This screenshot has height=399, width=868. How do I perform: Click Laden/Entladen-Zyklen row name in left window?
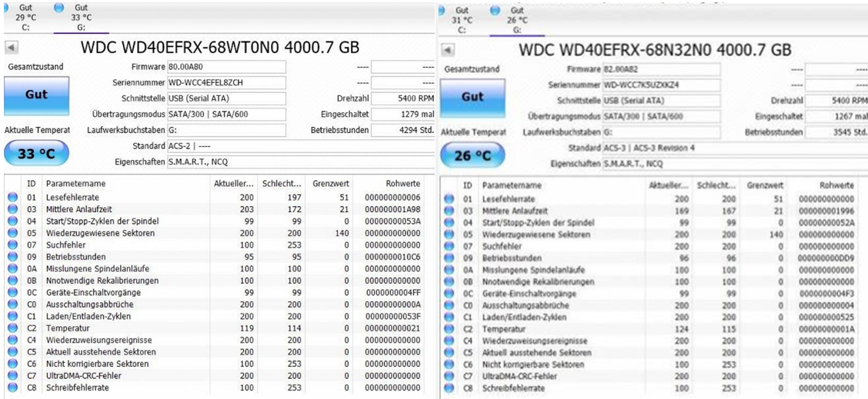(x=88, y=316)
